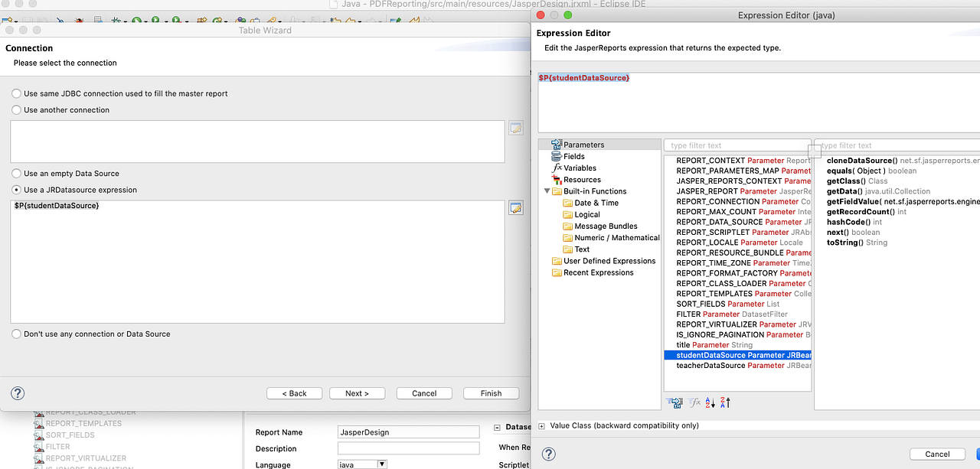The width and height of the screenshot is (980, 469).
Task: Select Resources category in Expression Editor
Action: [582, 180]
